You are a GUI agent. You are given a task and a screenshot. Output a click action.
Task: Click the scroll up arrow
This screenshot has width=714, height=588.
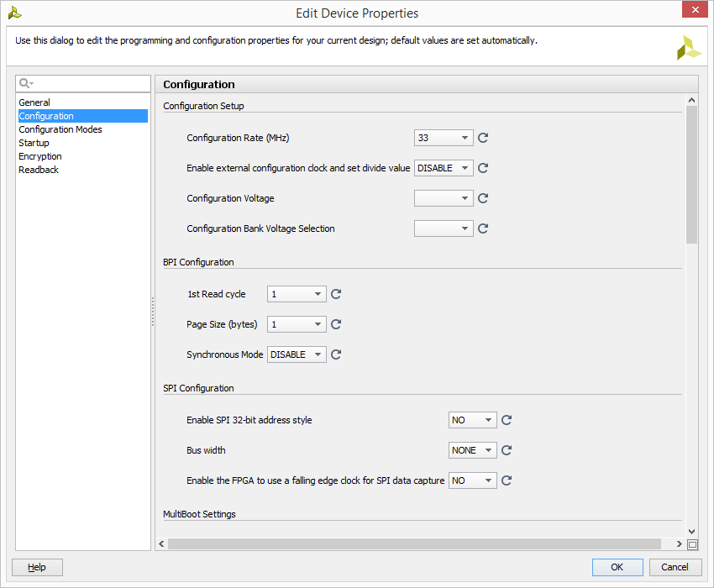click(691, 100)
